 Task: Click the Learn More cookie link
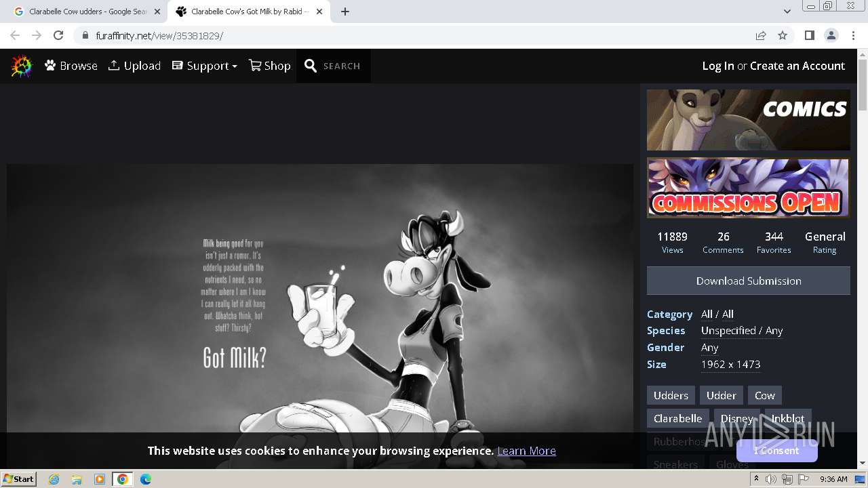[526, 451]
